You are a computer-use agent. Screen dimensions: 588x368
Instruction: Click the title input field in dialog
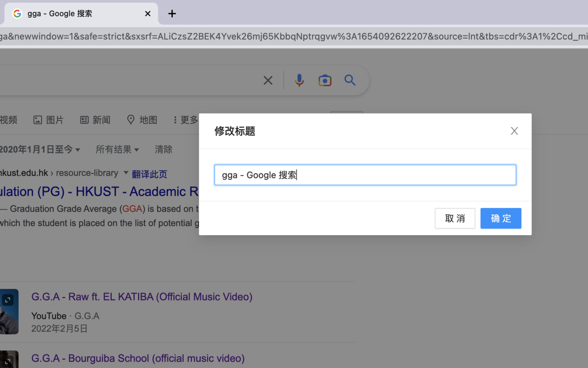pos(365,175)
